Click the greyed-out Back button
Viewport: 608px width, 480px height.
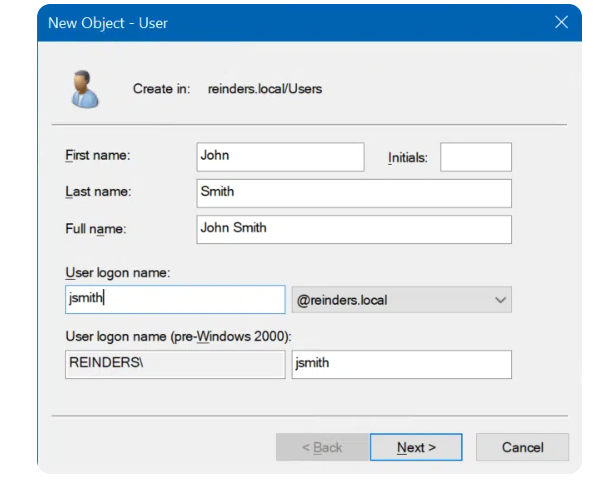click(x=321, y=447)
